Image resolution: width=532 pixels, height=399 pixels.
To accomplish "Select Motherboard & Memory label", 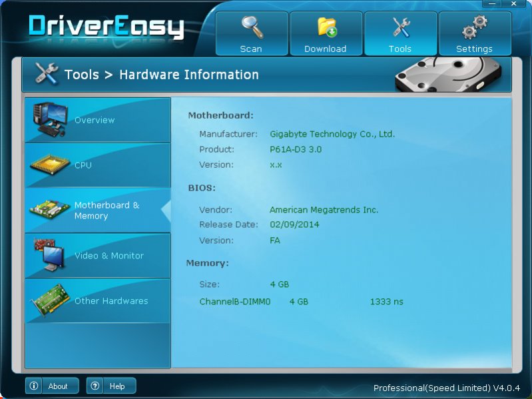I will 107,210.
